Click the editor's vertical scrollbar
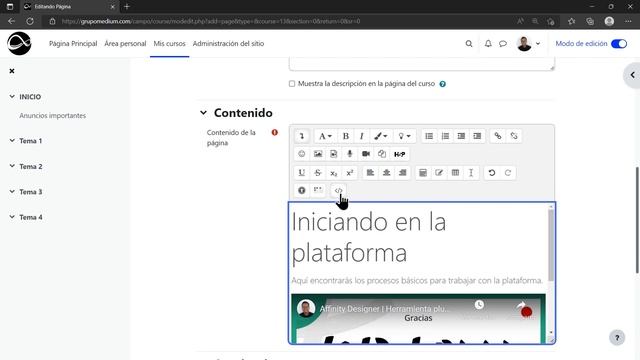This screenshot has width=640, height=360. coord(551,245)
